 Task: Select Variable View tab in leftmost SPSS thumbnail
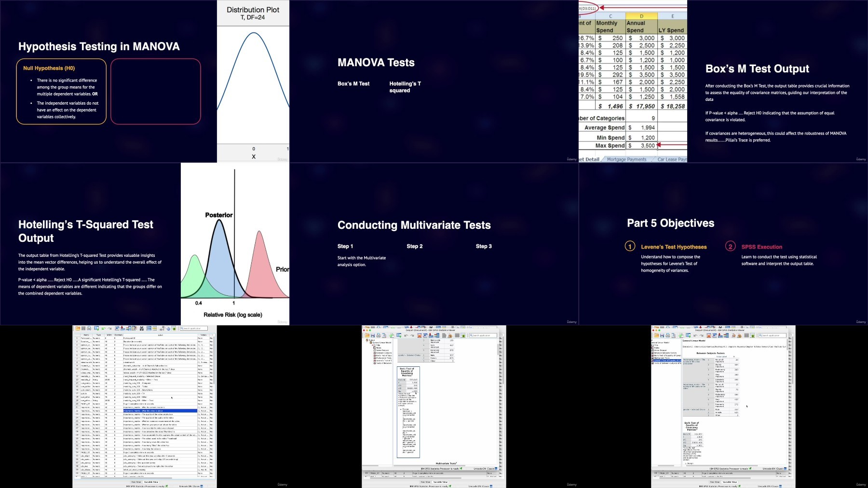tap(151, 482)
